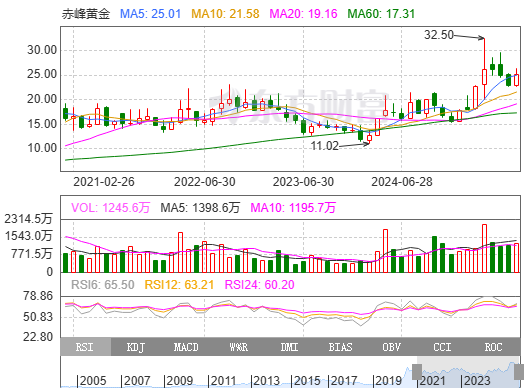Click the 2021-02-26 date axis label
The width and height of the screenshot is (525, 392).
coord(104,182)
